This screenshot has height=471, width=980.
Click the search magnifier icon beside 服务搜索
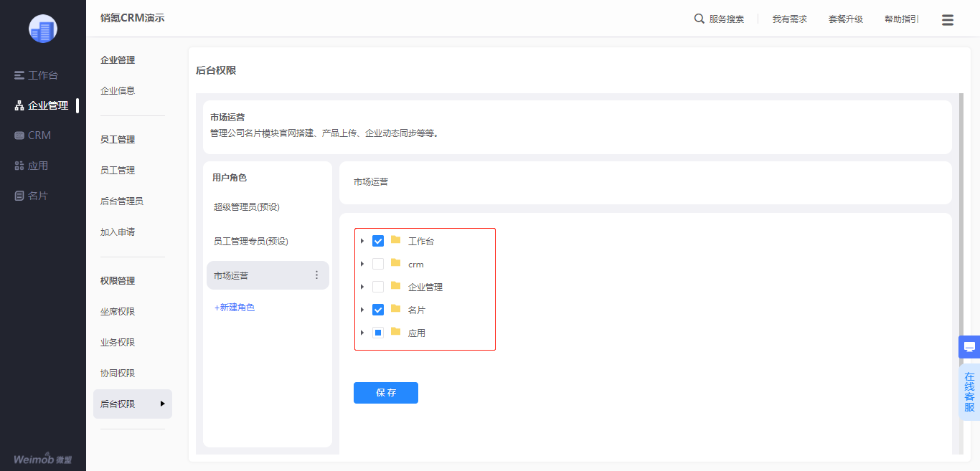[x=699, y=19]
